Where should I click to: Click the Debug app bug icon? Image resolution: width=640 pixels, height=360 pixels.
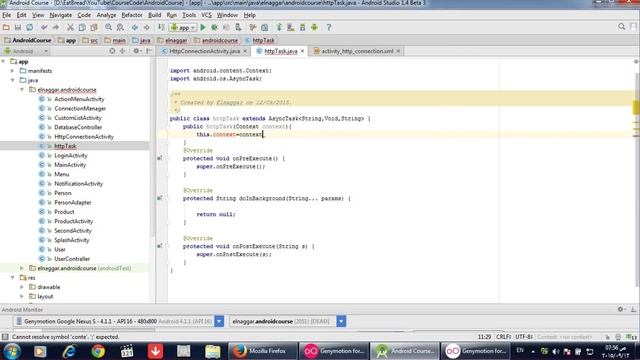tap(214, 27)
